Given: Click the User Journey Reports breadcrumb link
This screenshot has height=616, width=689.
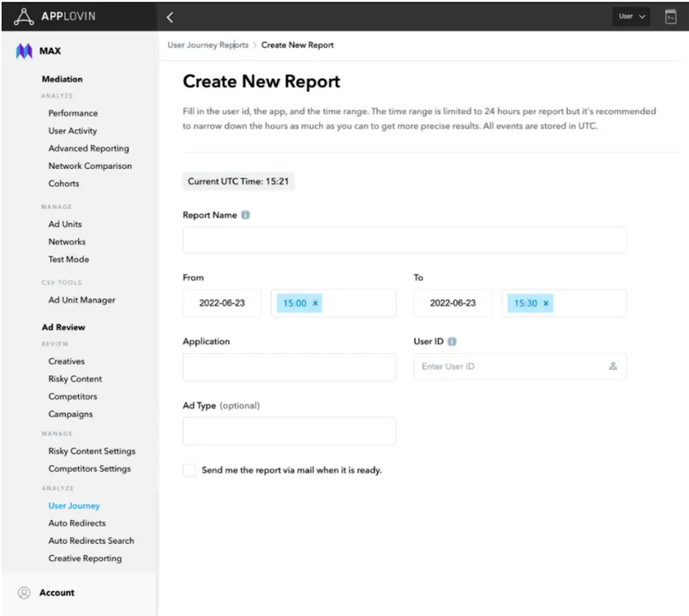Looking at the screenshot, I should pyautogui.click(x=206, y=45).
